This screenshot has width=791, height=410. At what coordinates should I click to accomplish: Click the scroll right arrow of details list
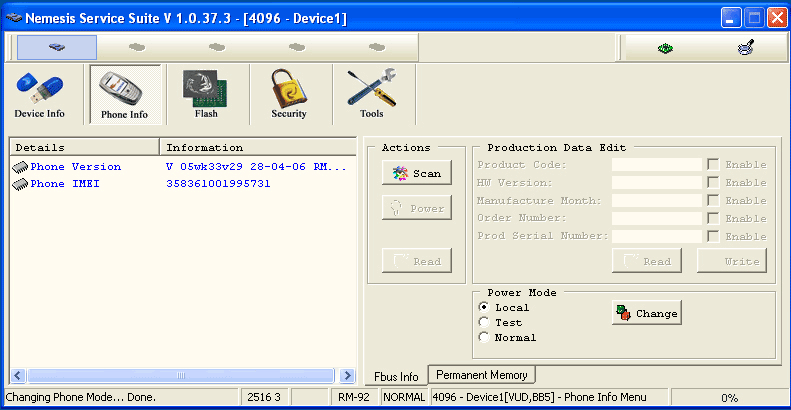point(347,376)
